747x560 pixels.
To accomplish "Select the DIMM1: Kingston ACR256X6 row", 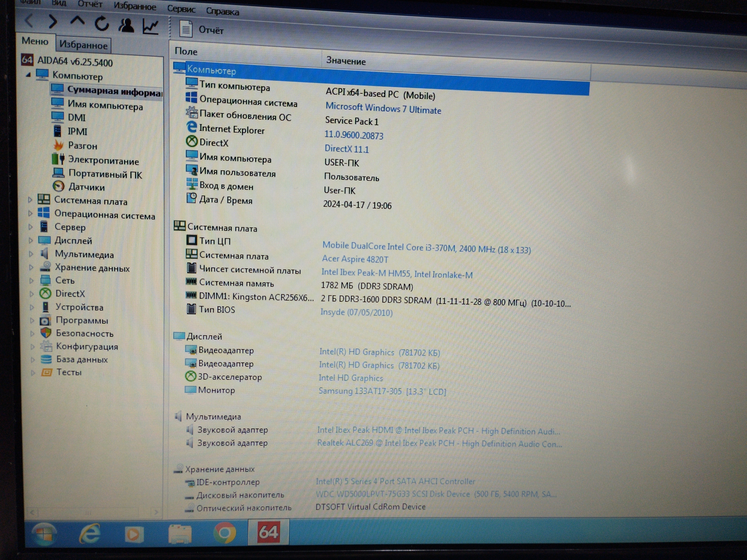I will 377,299.
